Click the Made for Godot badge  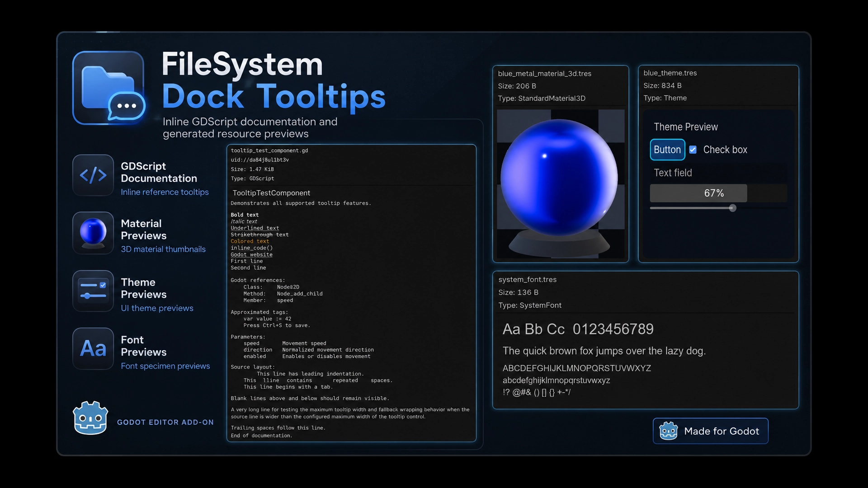[x=711, y=431]
